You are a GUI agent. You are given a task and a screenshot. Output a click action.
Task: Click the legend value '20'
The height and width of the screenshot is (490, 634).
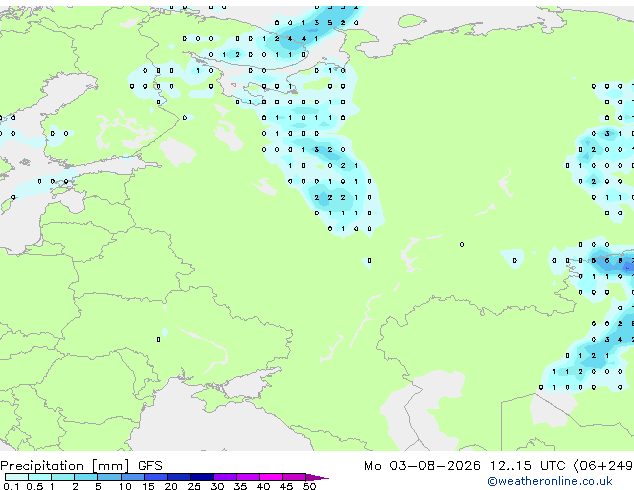171,486
